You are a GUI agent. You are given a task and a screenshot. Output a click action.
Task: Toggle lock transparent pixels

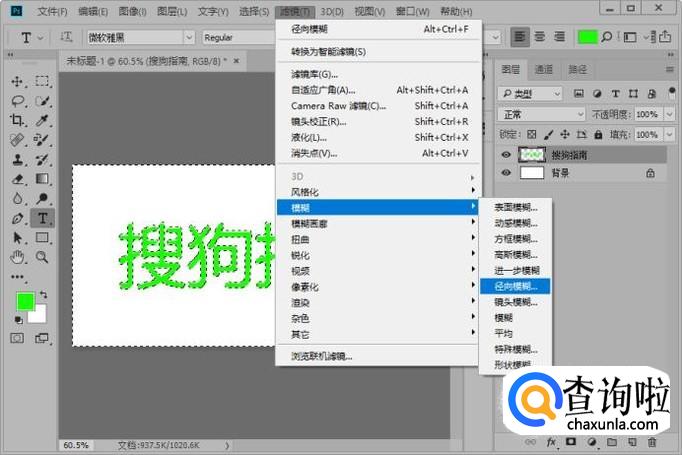[x=532, y=134]
